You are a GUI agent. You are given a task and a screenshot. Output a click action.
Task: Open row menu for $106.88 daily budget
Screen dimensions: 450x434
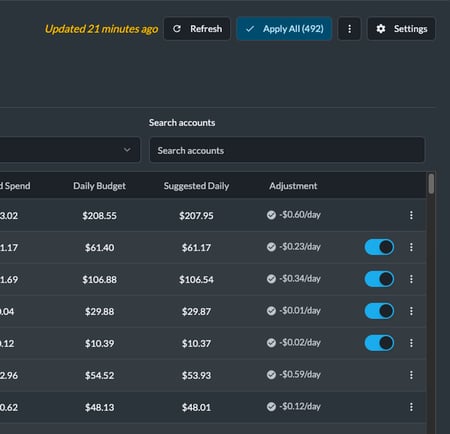point(411,279)
